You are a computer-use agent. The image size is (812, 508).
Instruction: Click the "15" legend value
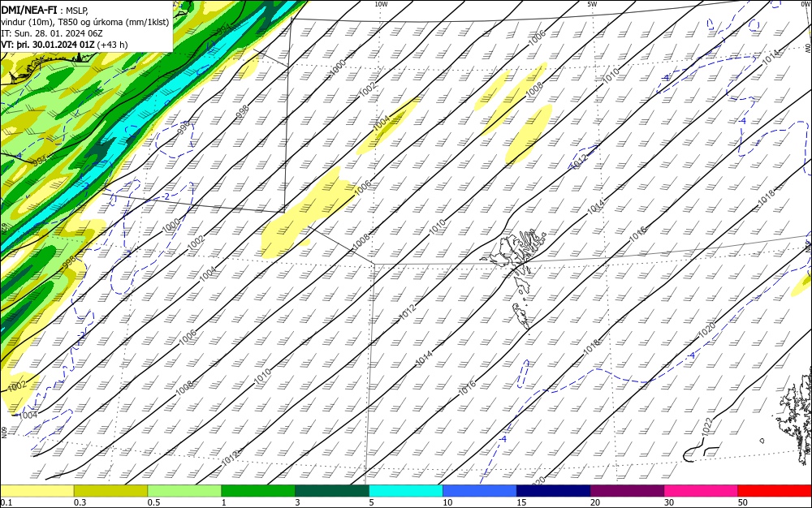[x=521, y=502]
